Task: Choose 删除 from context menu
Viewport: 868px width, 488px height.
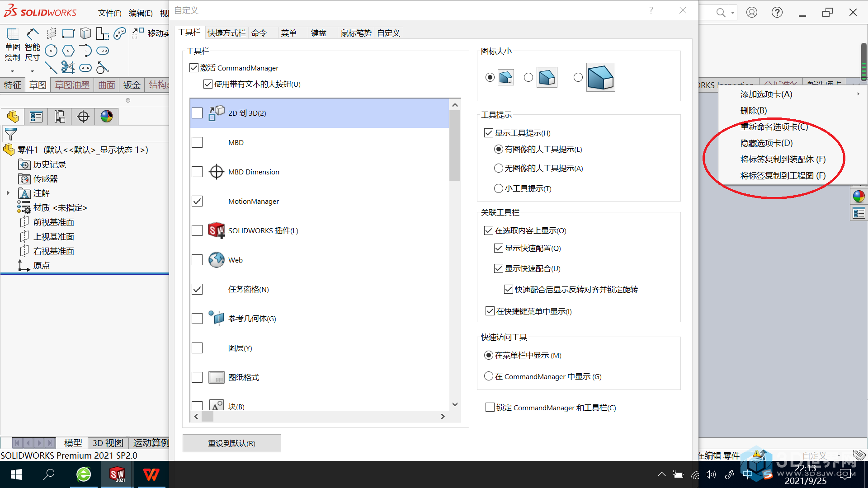Action: [754, 111]
